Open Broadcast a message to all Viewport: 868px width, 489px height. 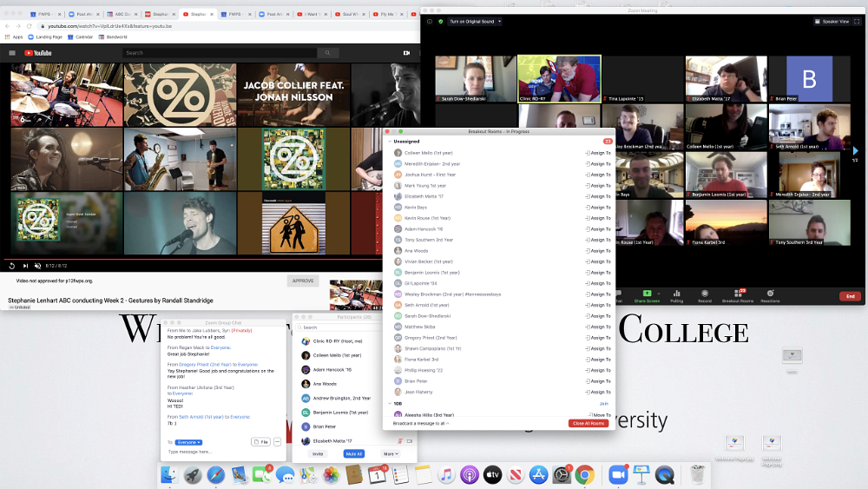(x=421, y=423)
